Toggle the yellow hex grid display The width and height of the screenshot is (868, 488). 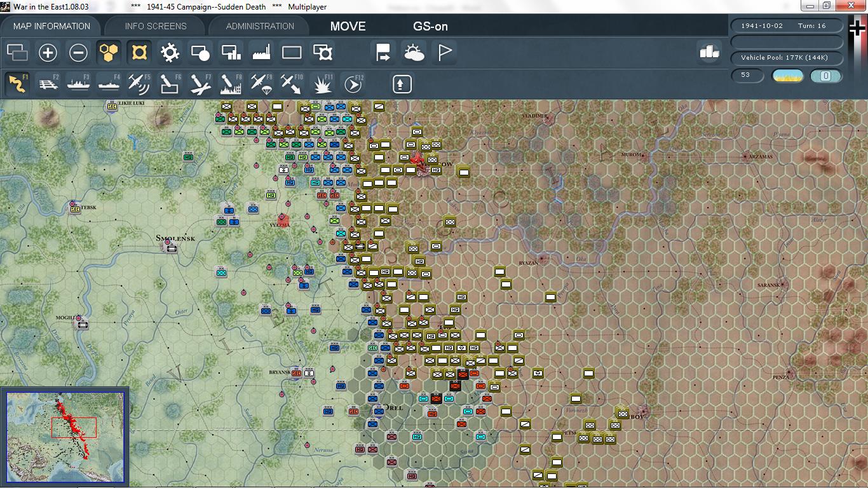pyautogui.click(x=109, y=53)
